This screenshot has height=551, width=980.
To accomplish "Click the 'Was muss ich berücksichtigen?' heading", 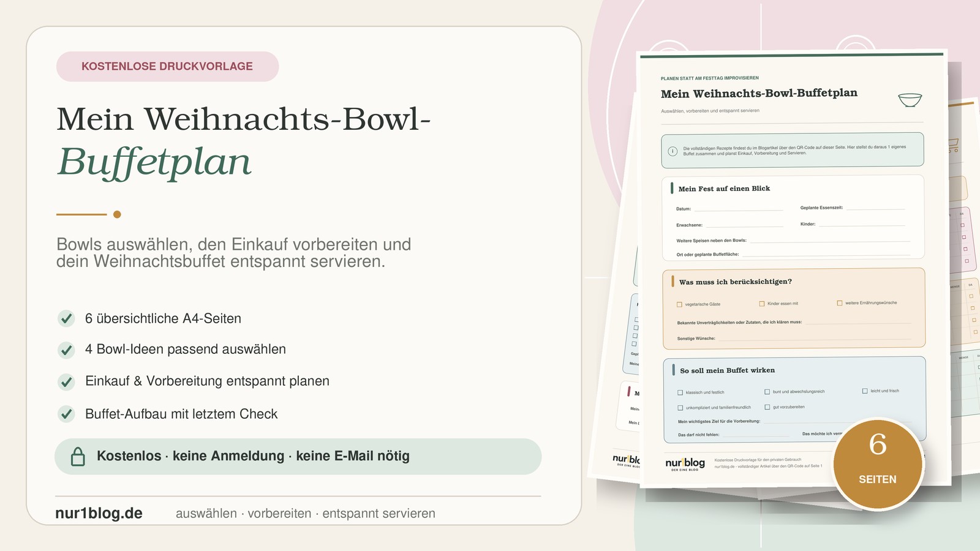I will tap(736, 282).
